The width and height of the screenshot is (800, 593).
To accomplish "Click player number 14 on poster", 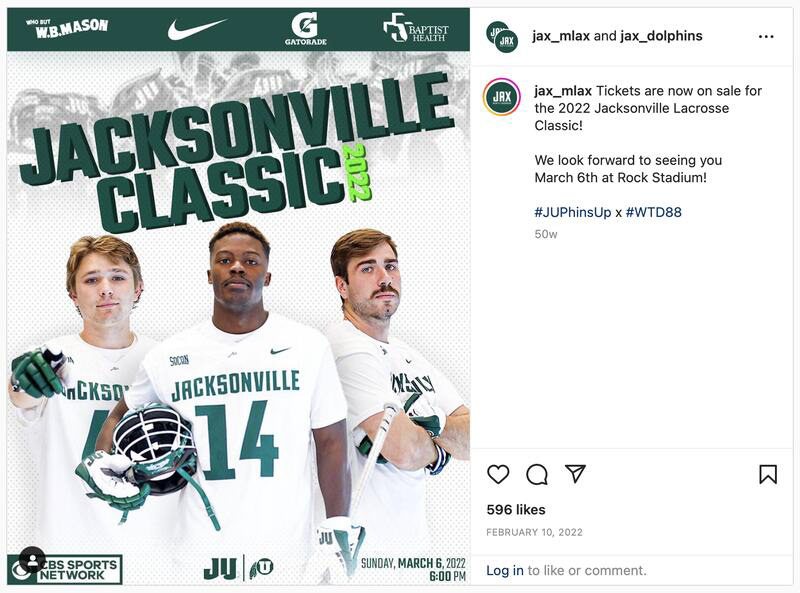I will (x=238, y=441).
